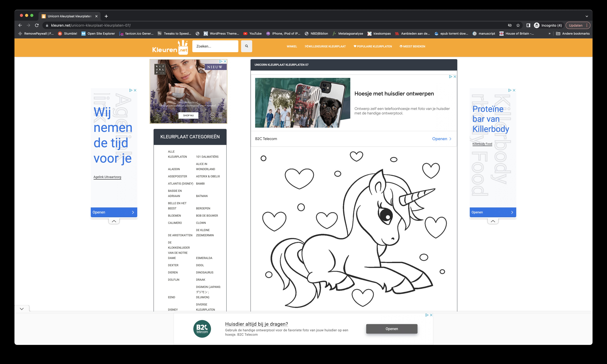
Task: Click AdChoices icon on Agelink ad
Action: coord(131,90)
